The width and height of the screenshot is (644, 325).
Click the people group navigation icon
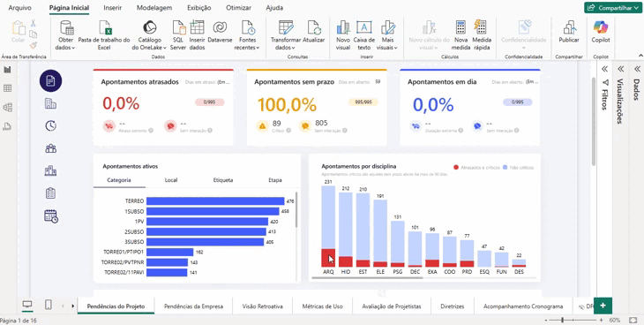[50, 148]
